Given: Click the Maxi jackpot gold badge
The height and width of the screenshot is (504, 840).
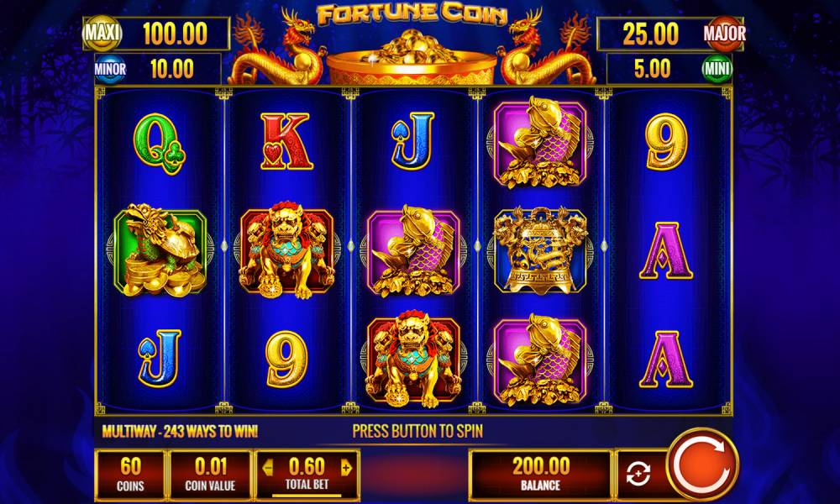Looking at the screenshot, I should [x=102, y=34].
